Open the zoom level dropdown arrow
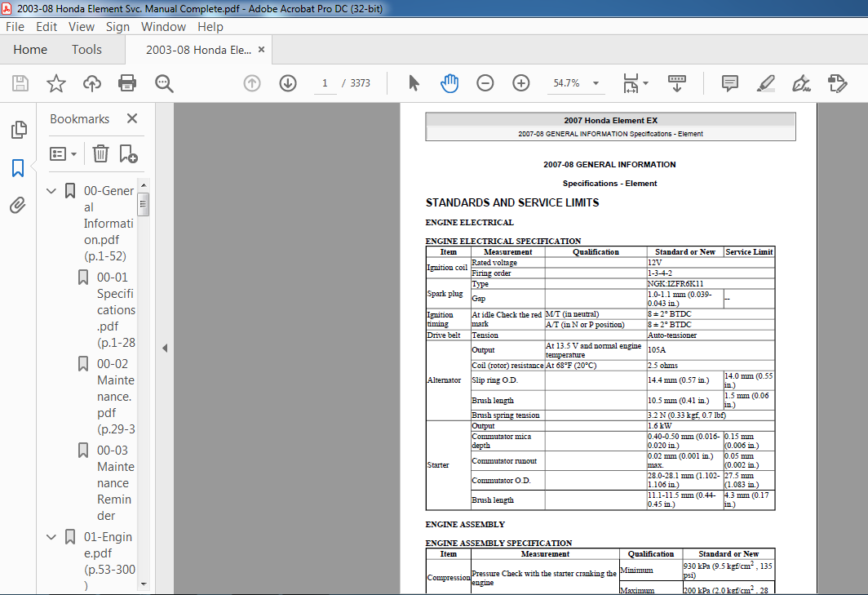Viewport: 868px width, 595px height. point(596,83)
